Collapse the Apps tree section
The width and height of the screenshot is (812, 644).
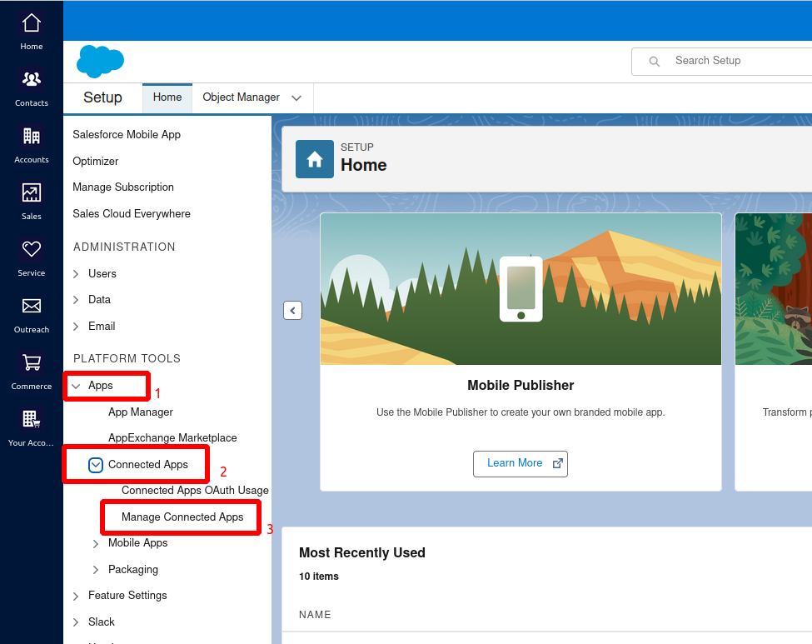(x=76, y=386)
